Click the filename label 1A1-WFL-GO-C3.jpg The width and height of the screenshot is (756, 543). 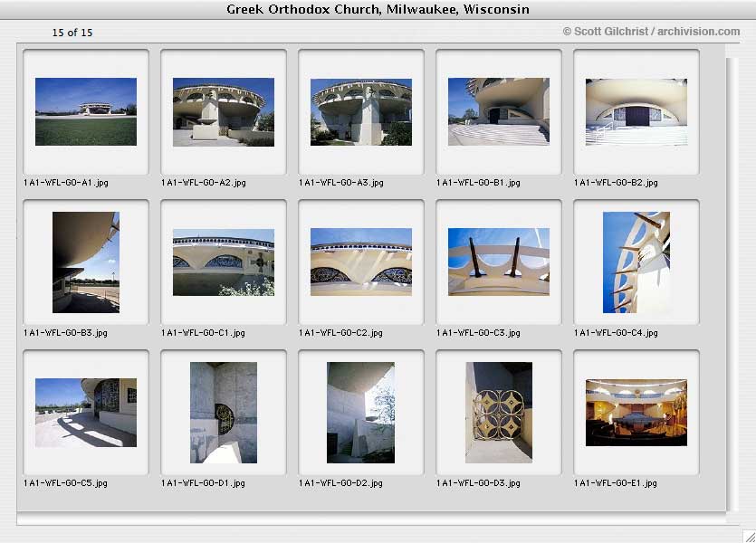478,333
